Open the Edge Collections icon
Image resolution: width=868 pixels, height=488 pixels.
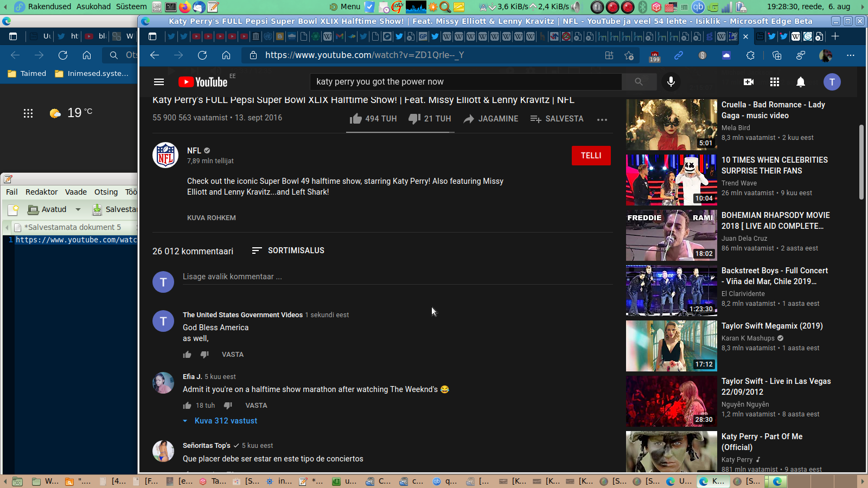[x=777, y=55]
